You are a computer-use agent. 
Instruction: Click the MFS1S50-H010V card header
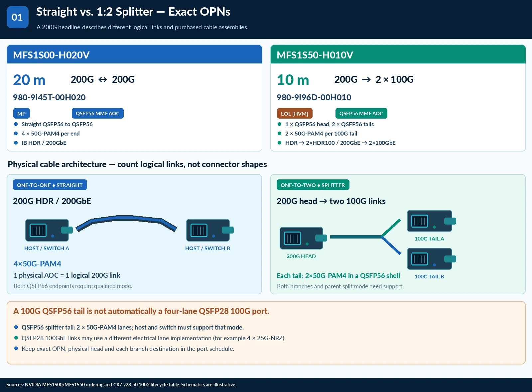(398, 54)
